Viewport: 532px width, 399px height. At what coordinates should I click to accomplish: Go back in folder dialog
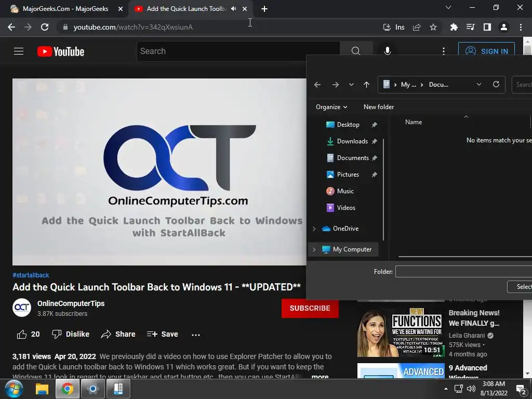point(317,85)
